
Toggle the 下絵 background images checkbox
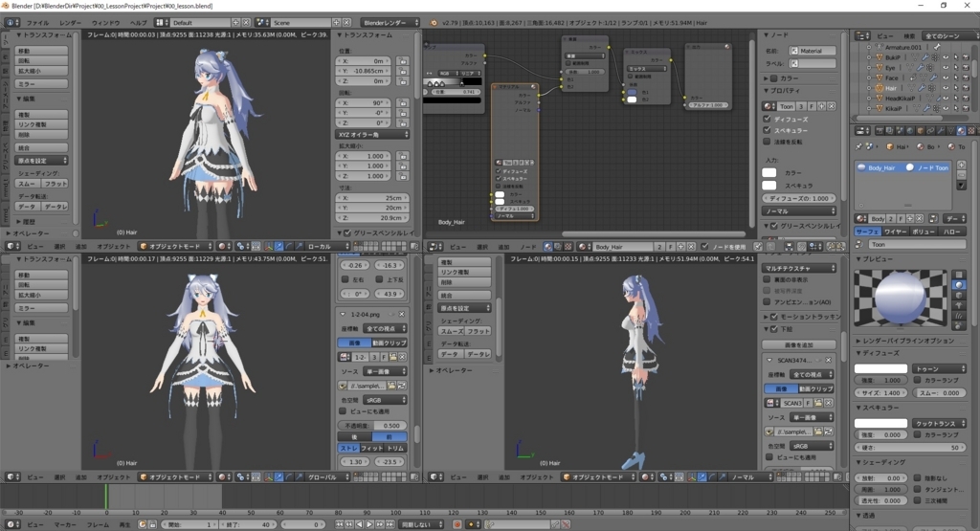773,329
